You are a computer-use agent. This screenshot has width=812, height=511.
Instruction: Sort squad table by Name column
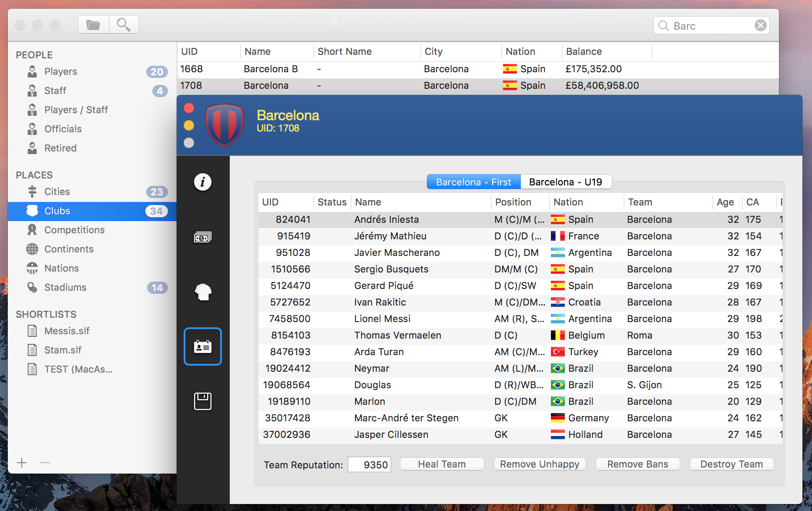point(421,202)
